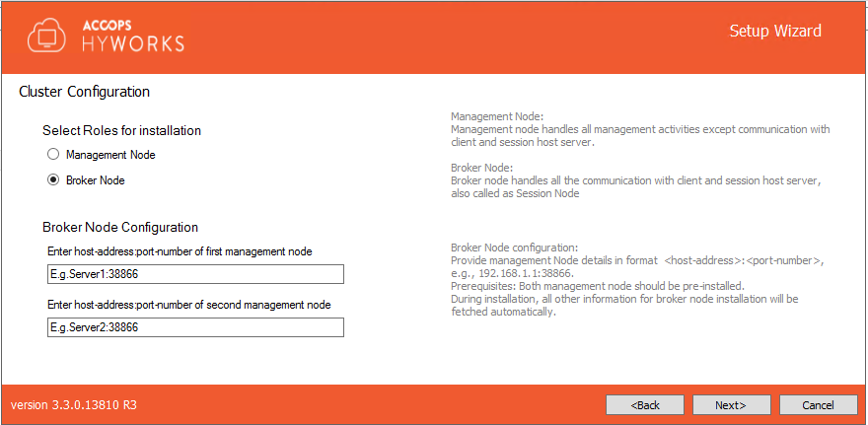Go back with the <Back button
The width and height of the screenshot is (868, 425).
tap(645, 405)
